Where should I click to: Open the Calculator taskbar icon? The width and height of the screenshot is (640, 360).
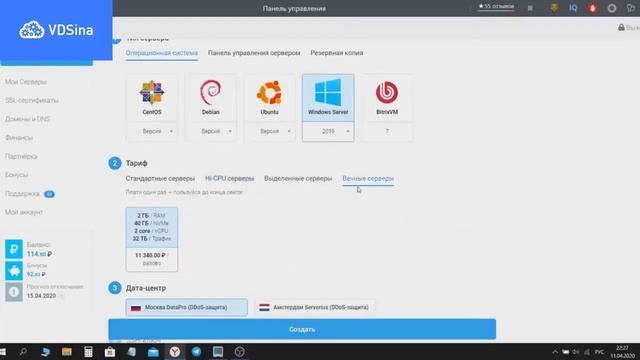click(x=88, y=352)
